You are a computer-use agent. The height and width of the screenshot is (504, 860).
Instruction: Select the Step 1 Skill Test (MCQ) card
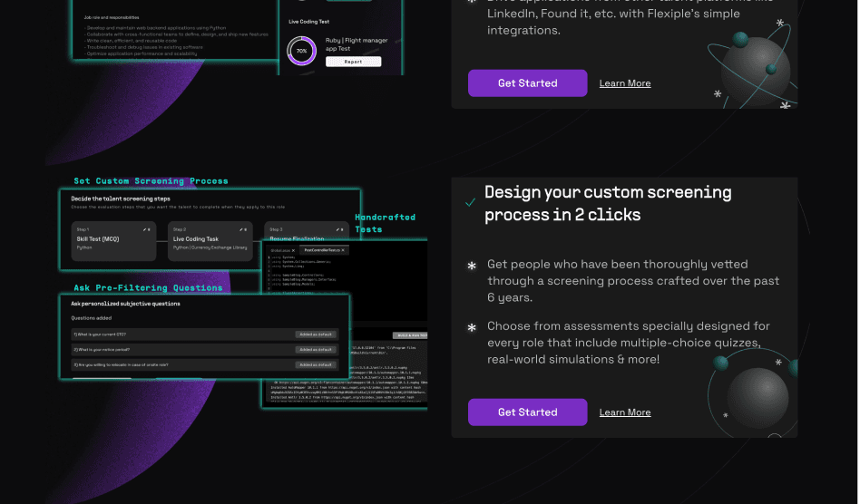[x=113, y=241]
